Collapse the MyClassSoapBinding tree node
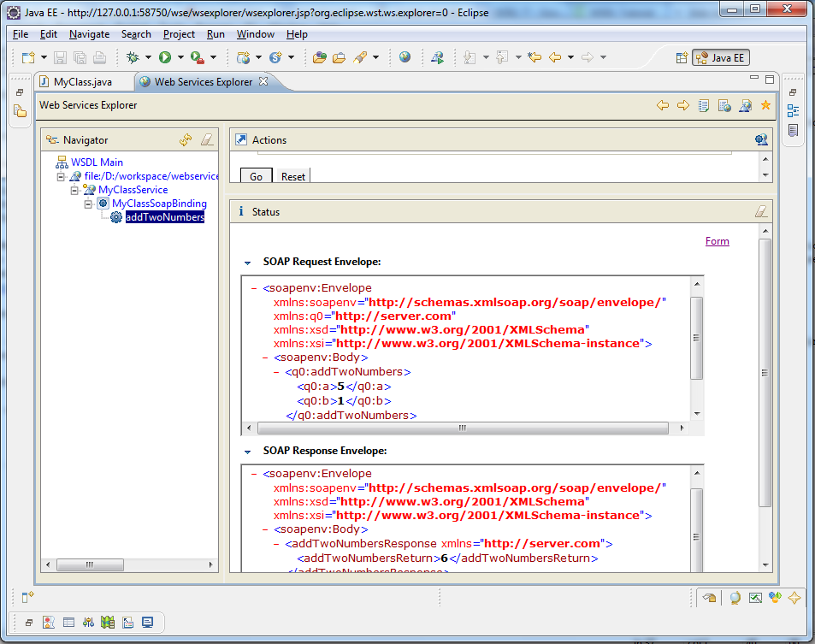The image size is (815, 644). coord(88,204)
